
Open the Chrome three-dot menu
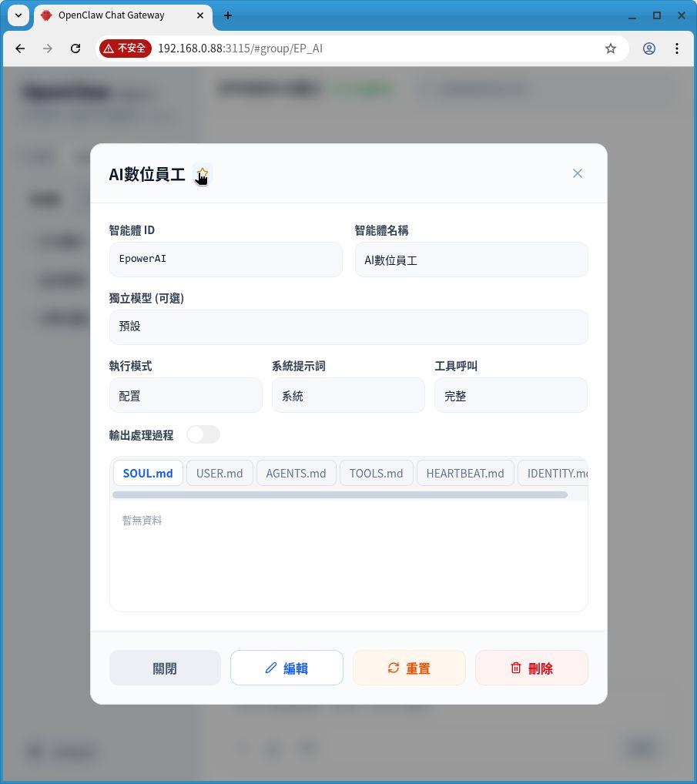pos(676,49)
